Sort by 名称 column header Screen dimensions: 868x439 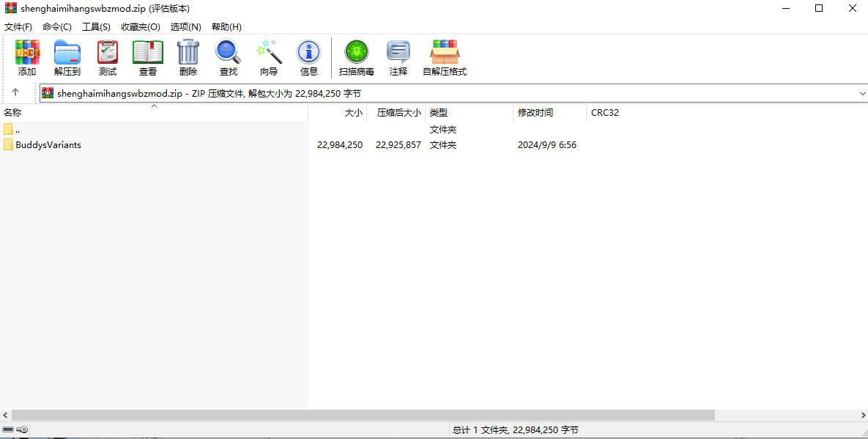13,113
